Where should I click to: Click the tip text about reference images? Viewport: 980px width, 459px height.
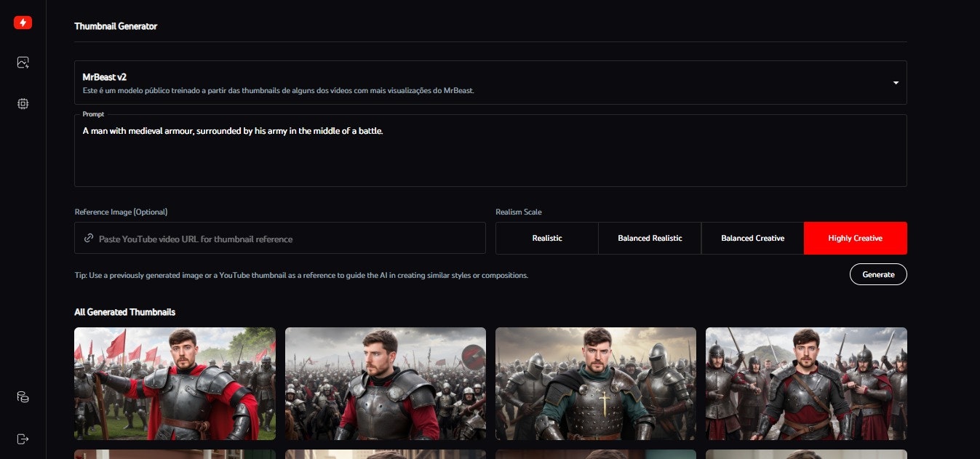point(301,276)
